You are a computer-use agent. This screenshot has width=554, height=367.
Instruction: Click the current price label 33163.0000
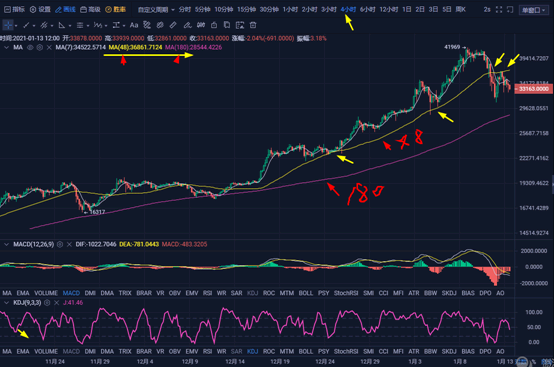pos(534,89)
